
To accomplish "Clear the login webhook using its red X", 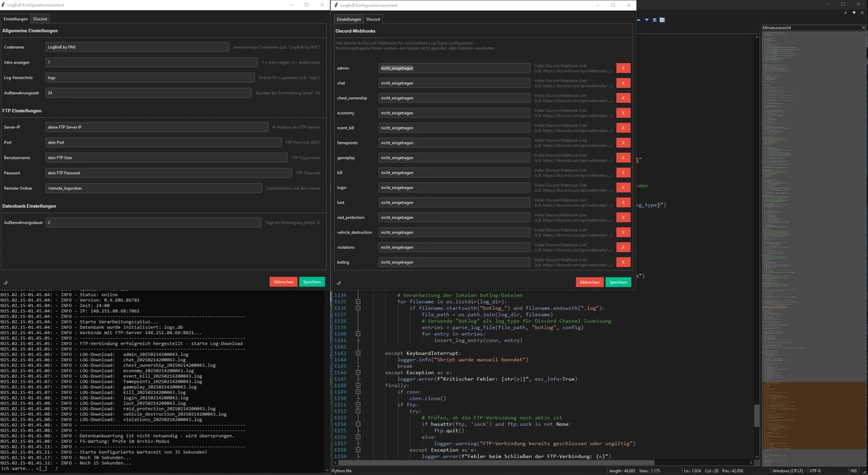I will (623, 187).
